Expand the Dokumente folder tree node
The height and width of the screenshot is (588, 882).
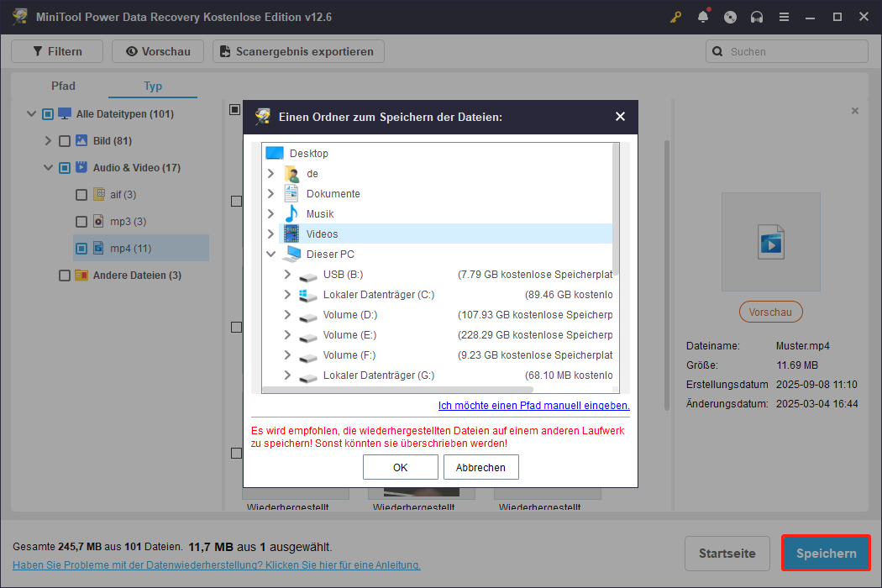pos(270,194)
